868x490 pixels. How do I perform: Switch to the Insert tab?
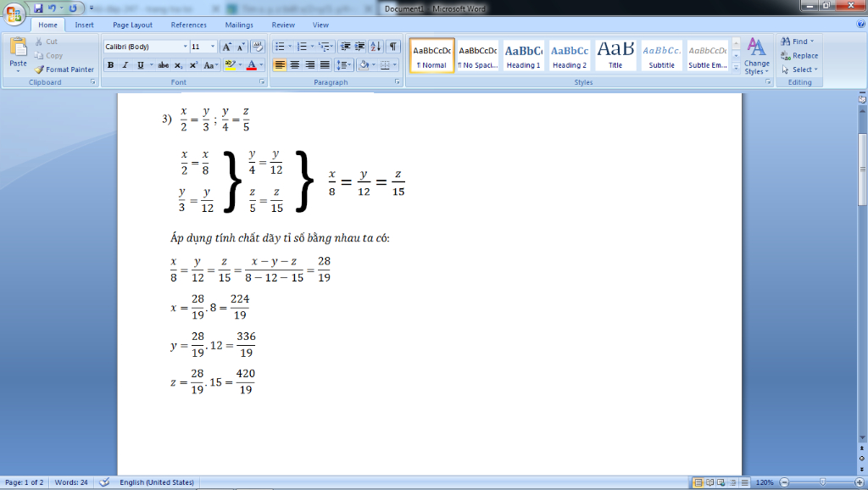coord(84,25)
